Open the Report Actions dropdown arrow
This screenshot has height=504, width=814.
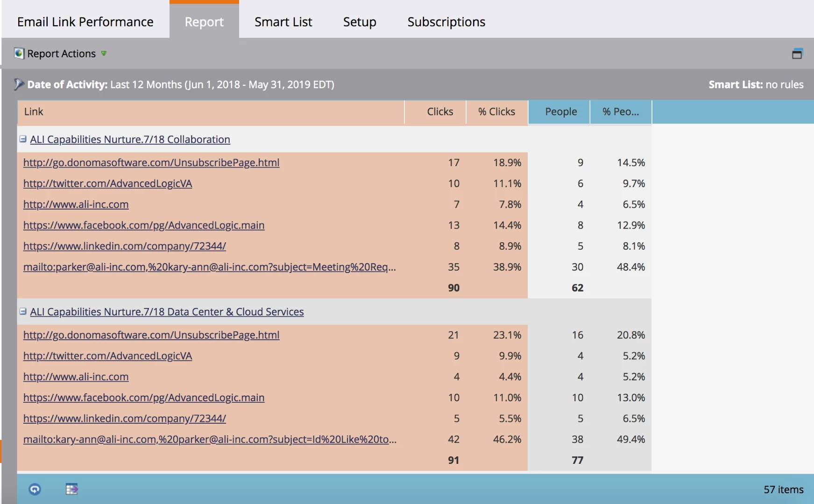point(104,53)
